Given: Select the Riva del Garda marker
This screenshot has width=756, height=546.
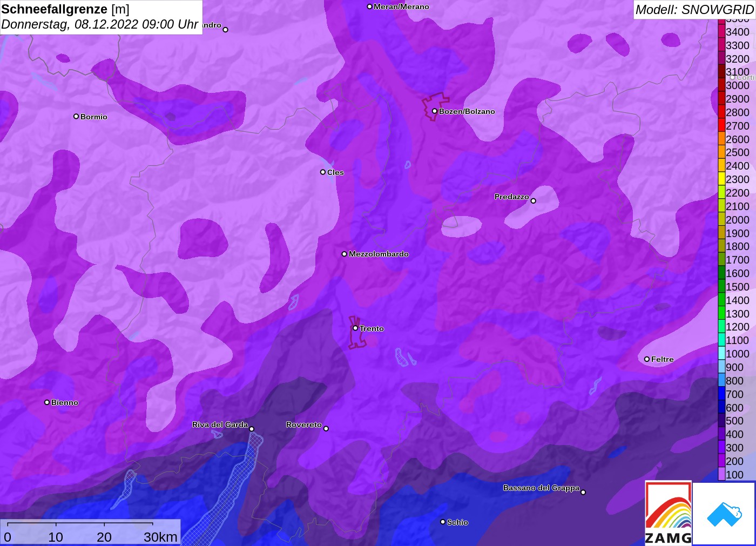Looking at the screenshot, I should point(252,429).
